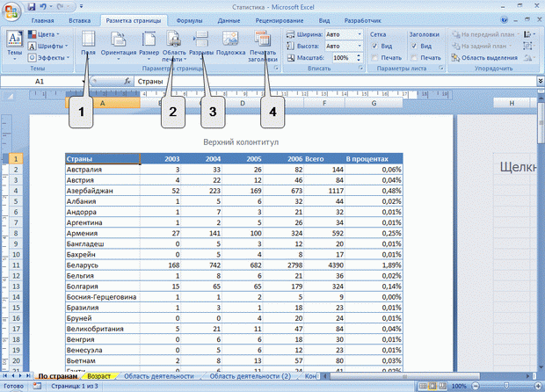Move the zoom slider handle
The height and width of the screenshot is (392, 545).
click(506, 386)
